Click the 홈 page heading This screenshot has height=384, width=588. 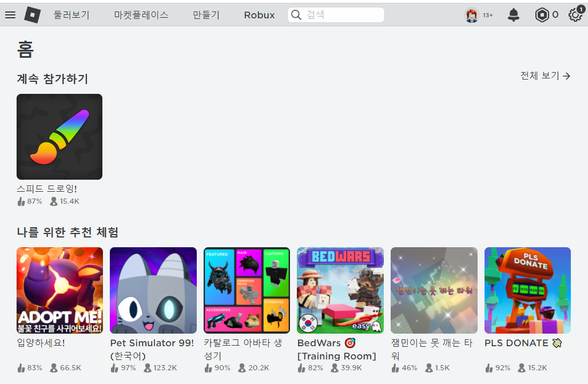[x=26, y=50]
